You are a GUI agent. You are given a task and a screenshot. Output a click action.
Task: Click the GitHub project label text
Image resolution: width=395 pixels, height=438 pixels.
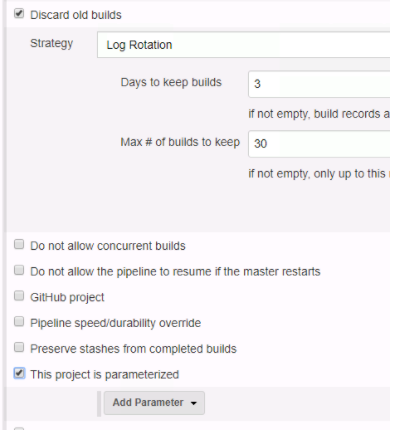[67, 297]
